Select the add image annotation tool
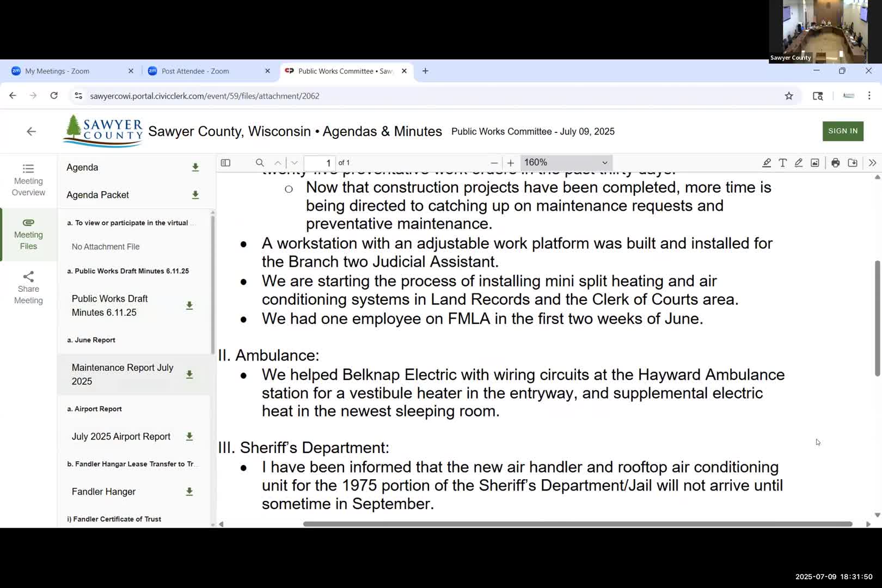This screenshot has height=588, width=882. coord(815,163)
